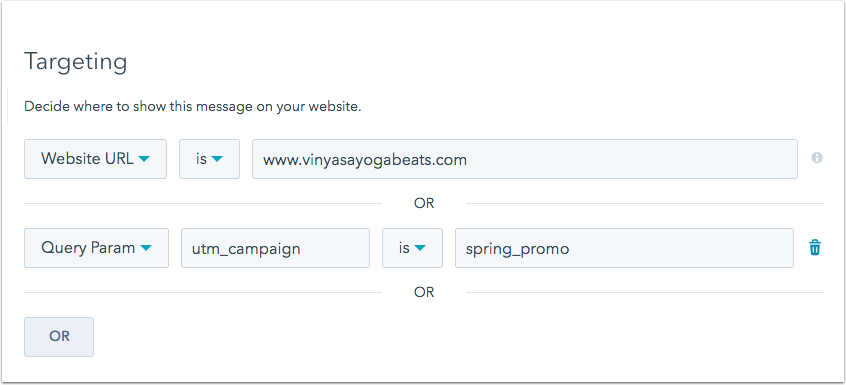Open the Website URL rule type dropdown

[x=95, y=159]
